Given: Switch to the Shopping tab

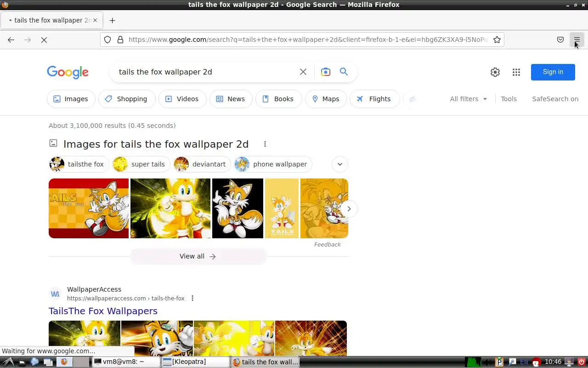Looking at the screenshot, I should click(x=126, y=99).
